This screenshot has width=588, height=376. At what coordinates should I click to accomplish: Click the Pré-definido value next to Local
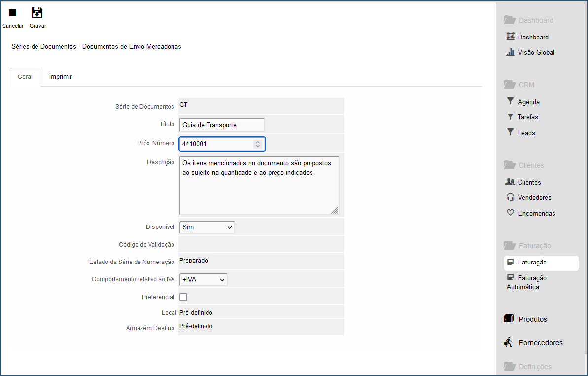tap(196, 312)
